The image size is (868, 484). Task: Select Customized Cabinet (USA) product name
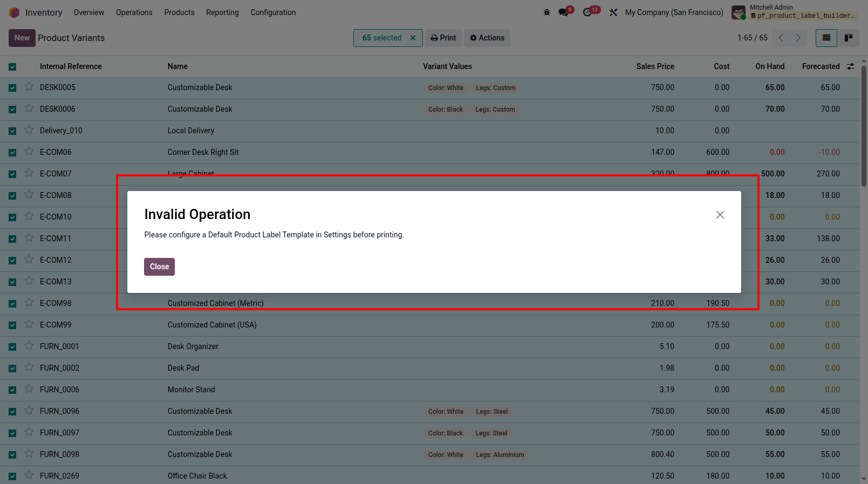tap(212, 325)
